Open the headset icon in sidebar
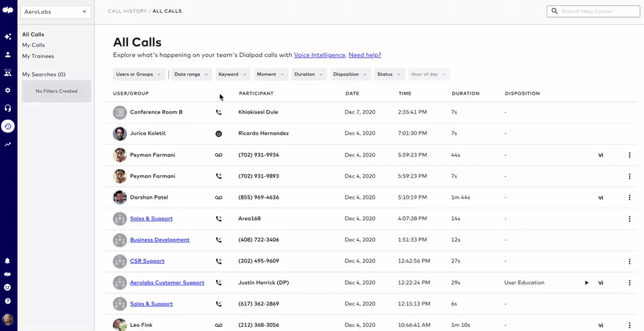644x331 pixels. click(x=8, y=108)
